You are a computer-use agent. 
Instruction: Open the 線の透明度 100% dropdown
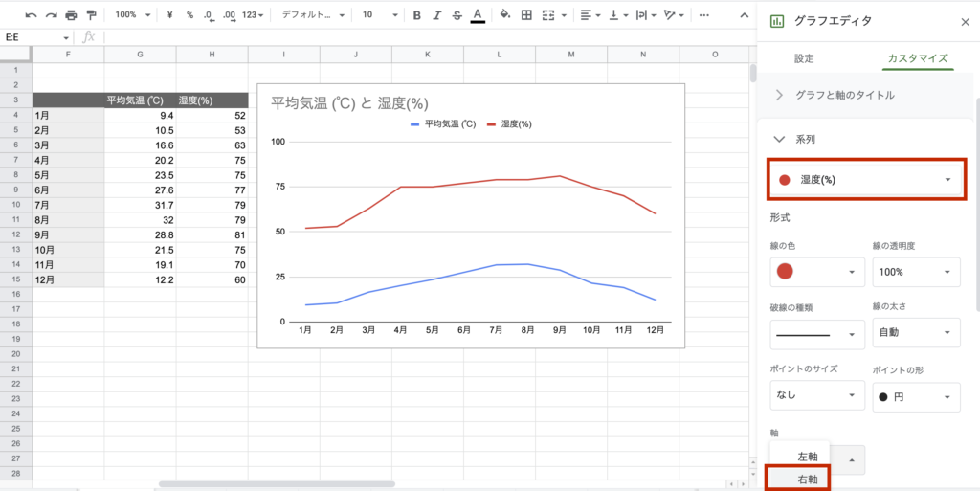(x=916, y=272)
